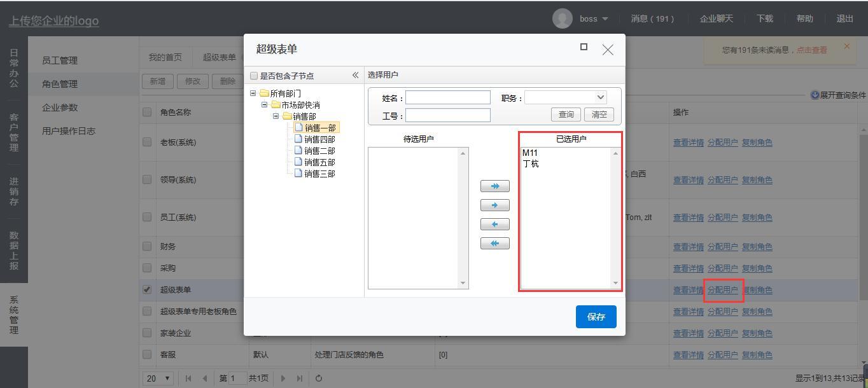
Task: Open the page size dropdown showing 20
Action: pyautogui.click(x=158, y=378)
